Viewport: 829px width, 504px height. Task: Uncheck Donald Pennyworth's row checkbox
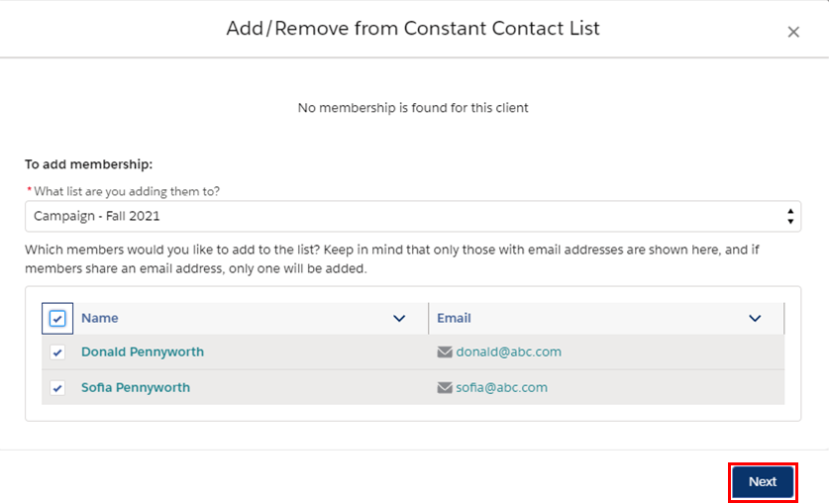pyautogui.click(x=57, y=353)
